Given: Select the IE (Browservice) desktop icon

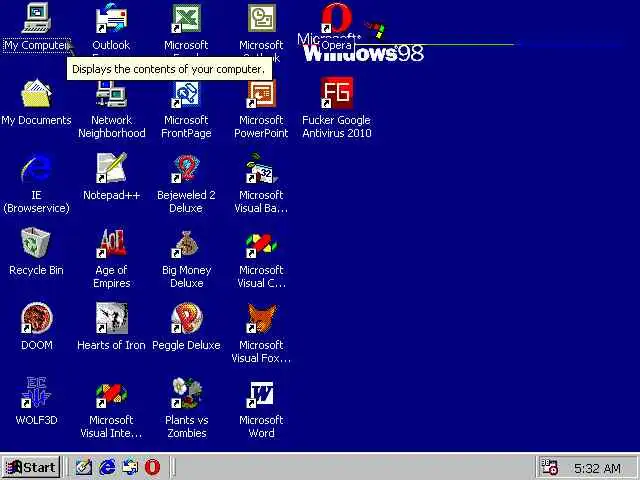Looking at the screenshot, I should 36,168.
